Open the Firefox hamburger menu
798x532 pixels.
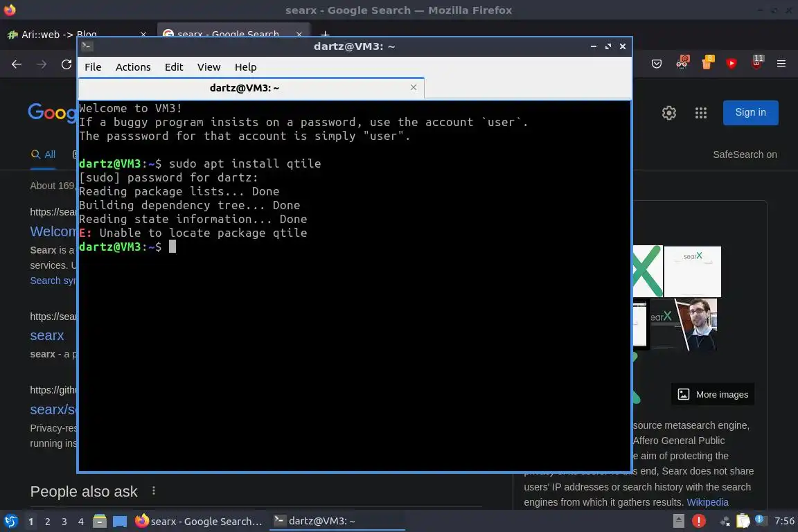(781, 64)
